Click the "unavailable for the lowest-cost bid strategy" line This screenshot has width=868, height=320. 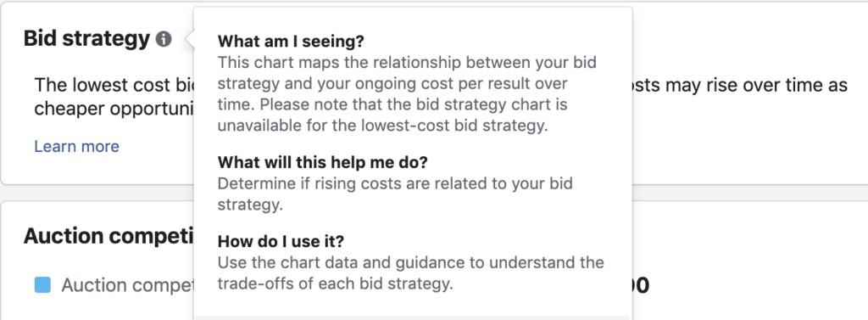point(382,126)
